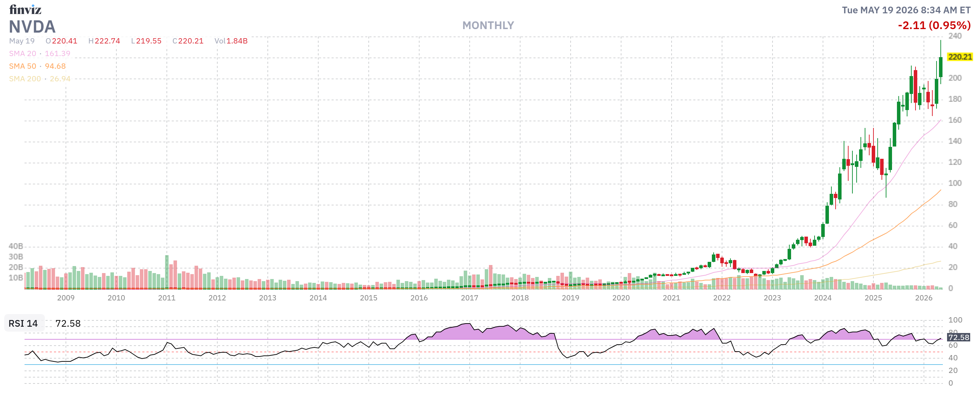The image size is (980, 394).
Task: Click the SMA 20 indicator label
Action: (x=22, y=54)
